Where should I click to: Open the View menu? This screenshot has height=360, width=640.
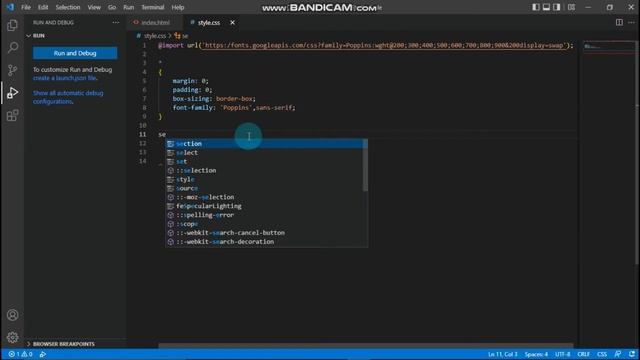point(94,7)
